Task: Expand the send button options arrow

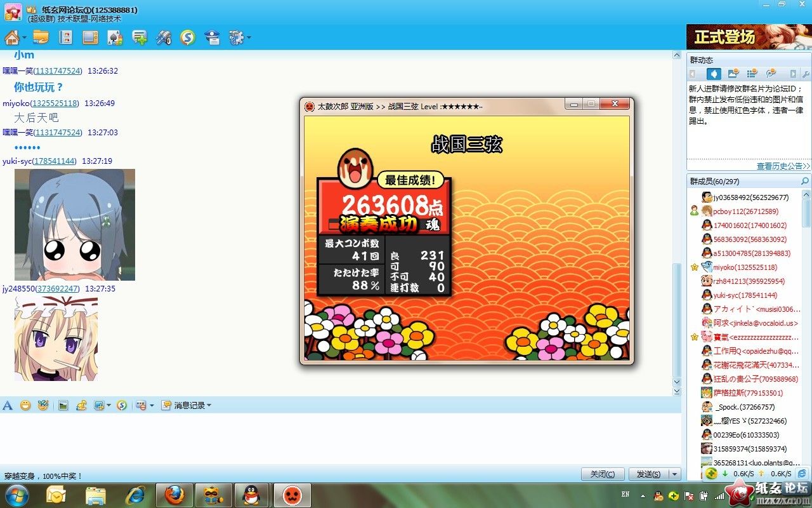Action: pyautogui.click(x=675, y=474)
